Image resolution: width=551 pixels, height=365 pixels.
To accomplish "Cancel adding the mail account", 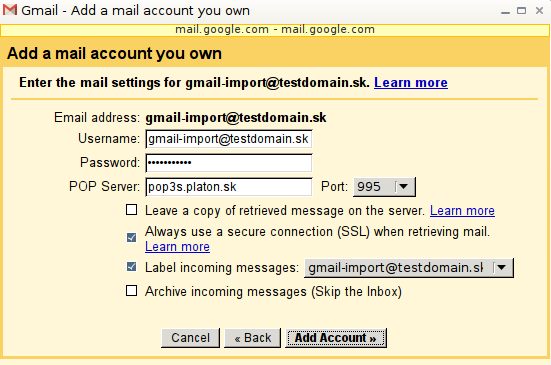I will click(x=190, y=338).
